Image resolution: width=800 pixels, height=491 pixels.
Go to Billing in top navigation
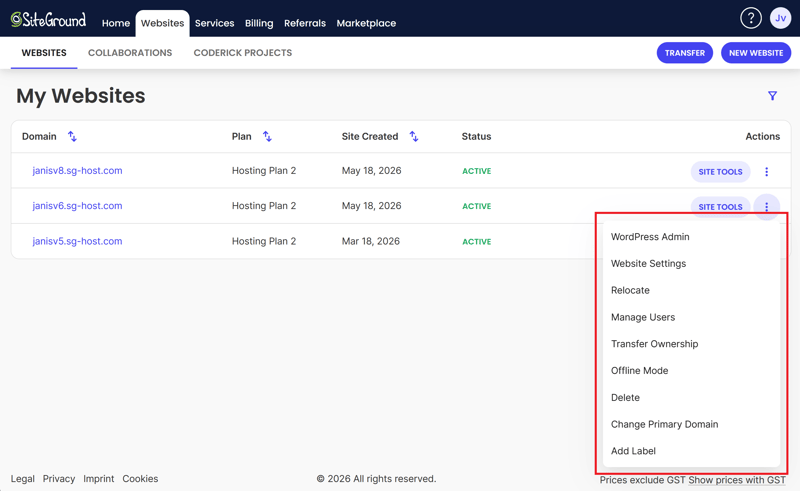(x=259, y=23)
